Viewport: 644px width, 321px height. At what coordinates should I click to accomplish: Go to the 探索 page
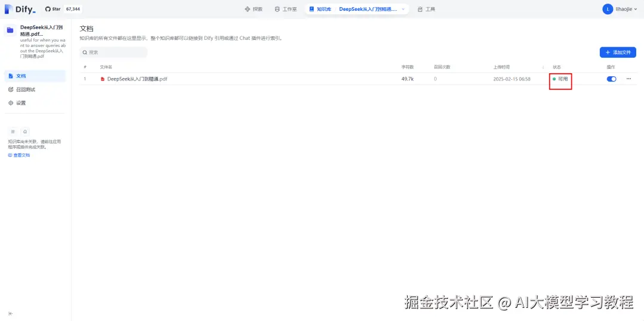[253, 9]
